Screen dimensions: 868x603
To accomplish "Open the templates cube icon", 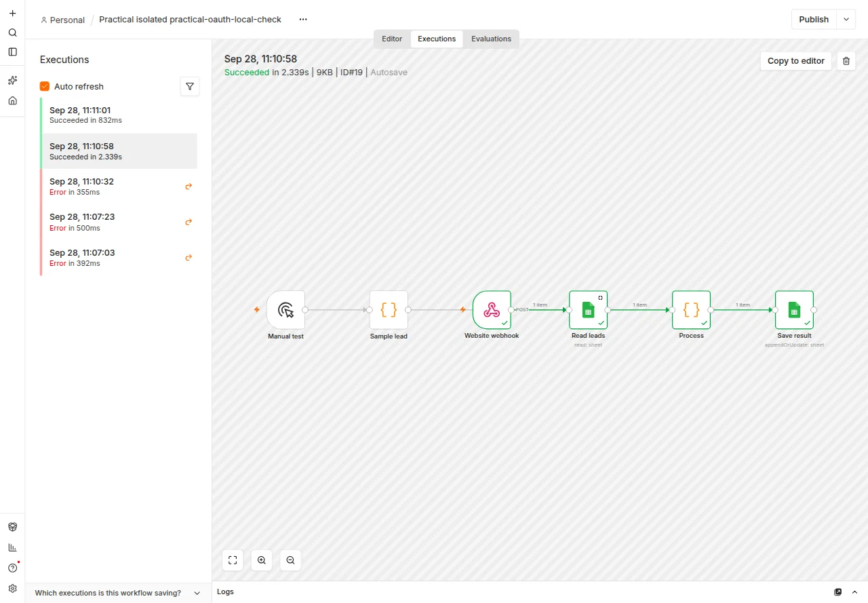I will [x=12, y=527].
